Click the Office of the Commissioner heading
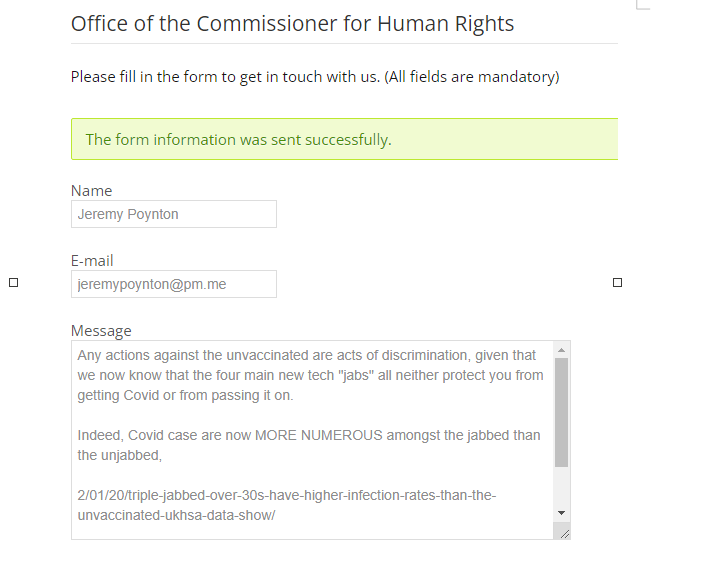 [292, 23]
